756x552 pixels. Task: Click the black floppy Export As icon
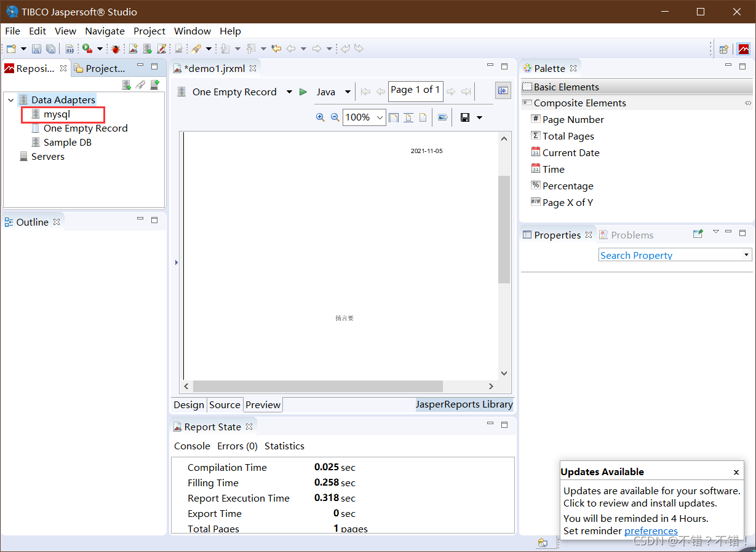click(x=465, y=117)
